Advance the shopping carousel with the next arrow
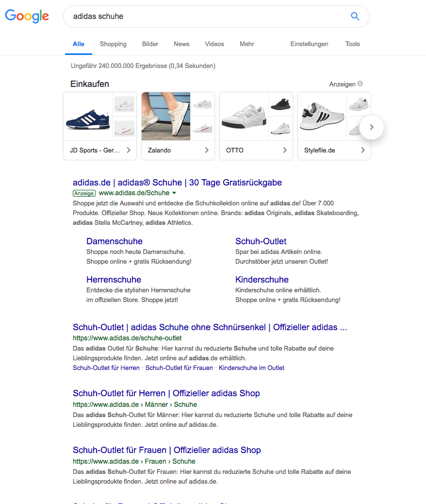This screenshot has width=426, height=504. pyautogui.click(x=372, y=127)
